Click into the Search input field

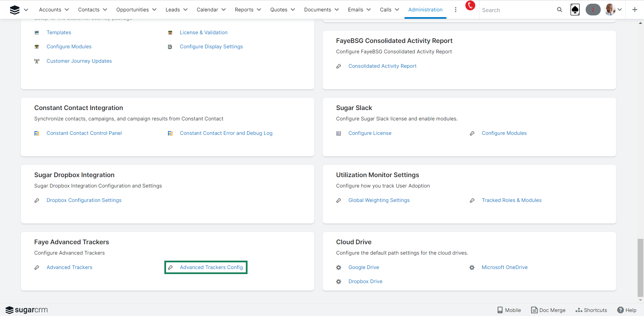pos(517,10)
